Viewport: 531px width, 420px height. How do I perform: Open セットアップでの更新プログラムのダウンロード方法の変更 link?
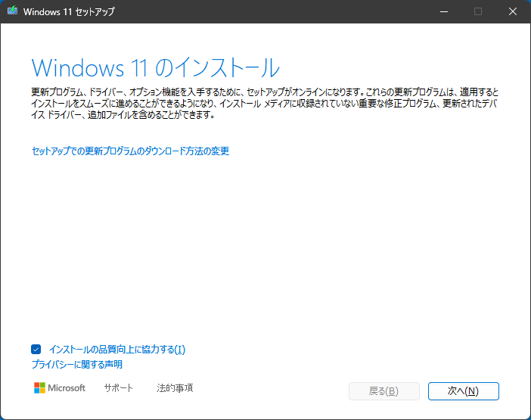pos(130,151)
